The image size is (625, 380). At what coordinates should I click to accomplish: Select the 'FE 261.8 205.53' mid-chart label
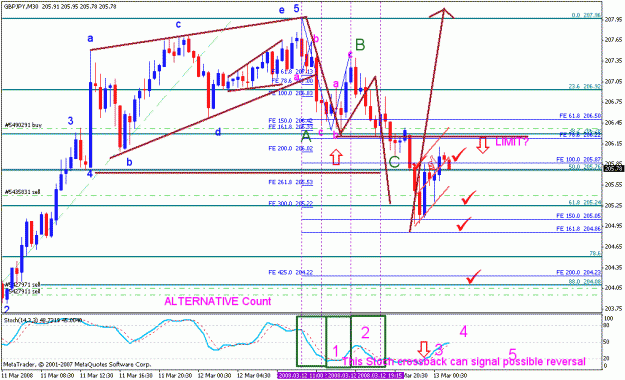(291, 182)
